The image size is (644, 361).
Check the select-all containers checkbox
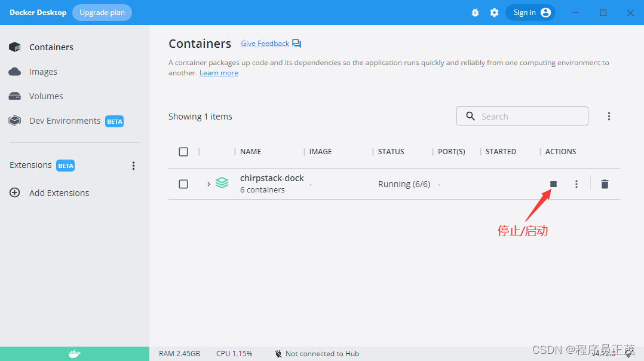point(183,152)
